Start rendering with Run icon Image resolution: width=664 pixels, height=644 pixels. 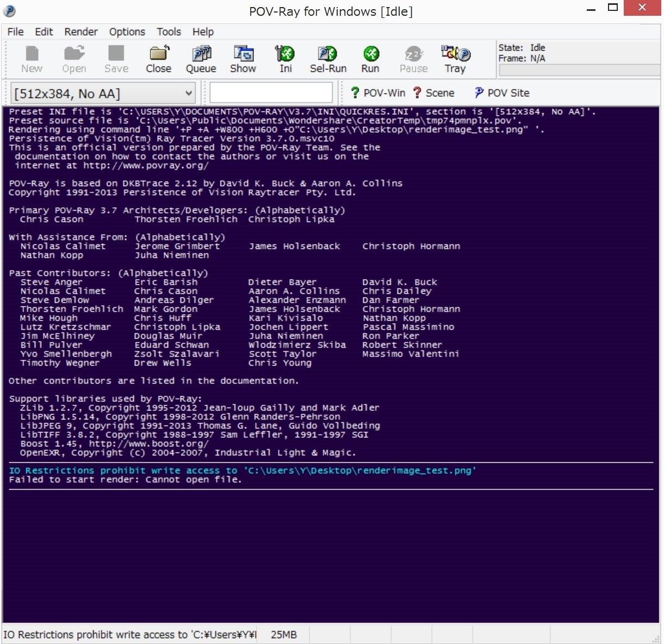coord(370,59)
